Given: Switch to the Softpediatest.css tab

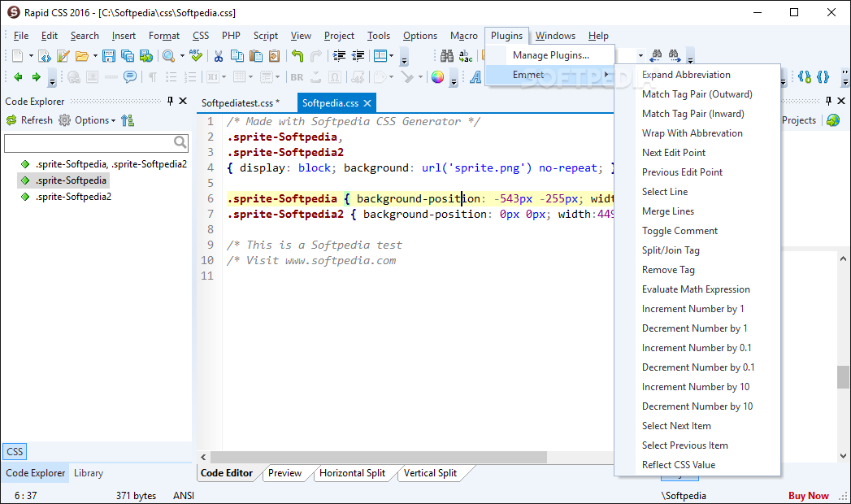Looking at the screenshot, I should (241, 103).
